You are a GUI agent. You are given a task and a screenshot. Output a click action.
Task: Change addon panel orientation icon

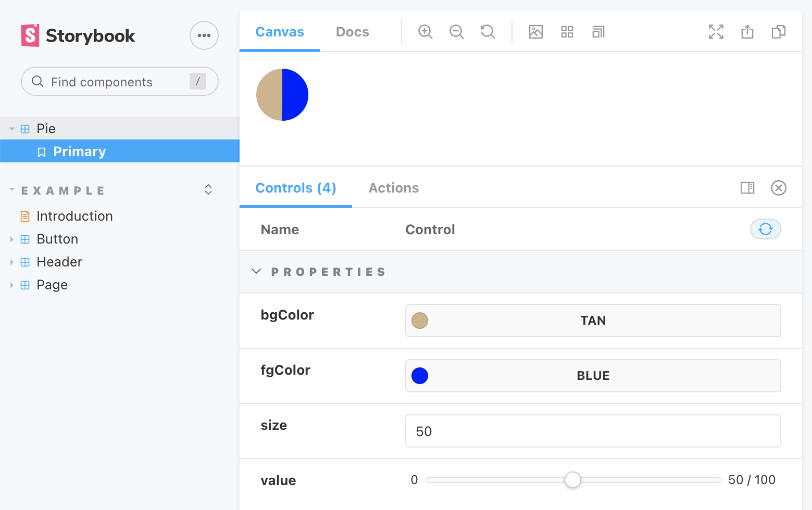[747, 188]
